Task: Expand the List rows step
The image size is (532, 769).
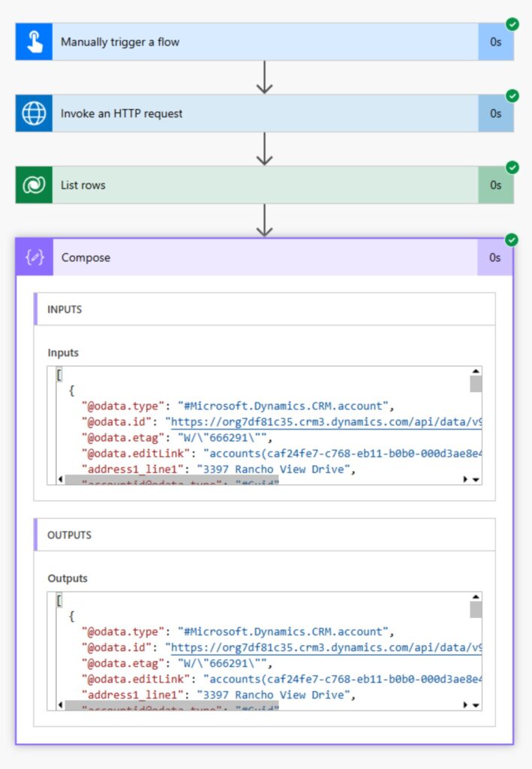Action: pos(265,185)
